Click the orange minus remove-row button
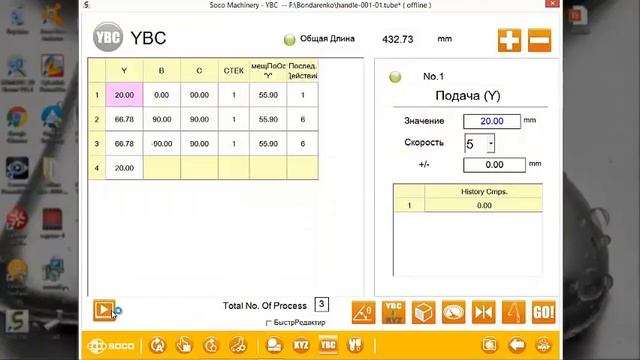The image size is (640, 360). 540,40
